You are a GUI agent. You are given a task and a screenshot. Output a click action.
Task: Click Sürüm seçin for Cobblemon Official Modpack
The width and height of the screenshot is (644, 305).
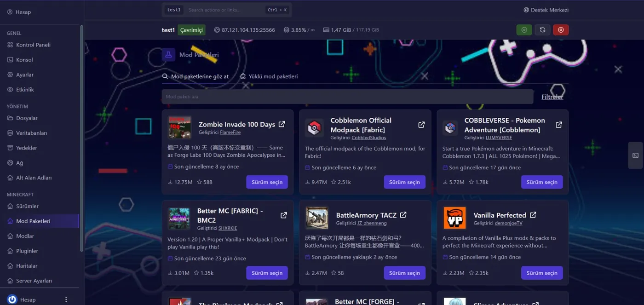coord(404,182)
